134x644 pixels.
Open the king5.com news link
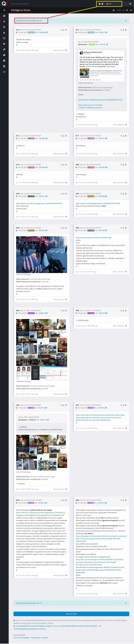click(x=100, y=417)
